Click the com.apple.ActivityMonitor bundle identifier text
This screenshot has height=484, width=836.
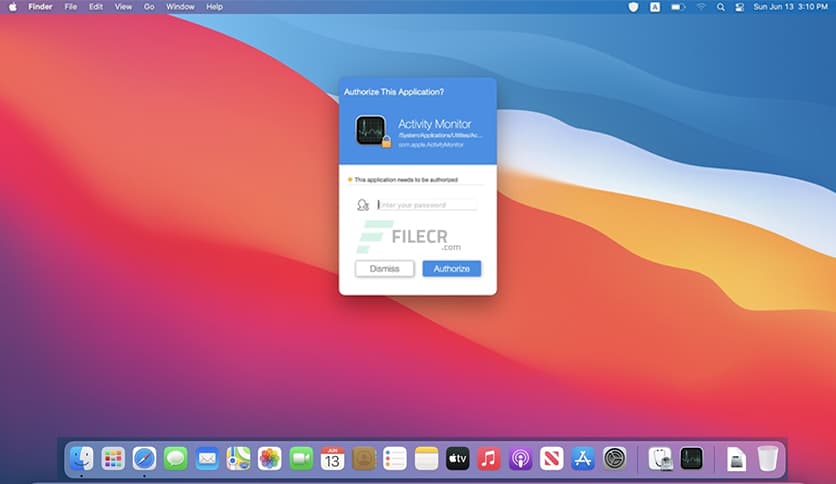pos(431,144)
